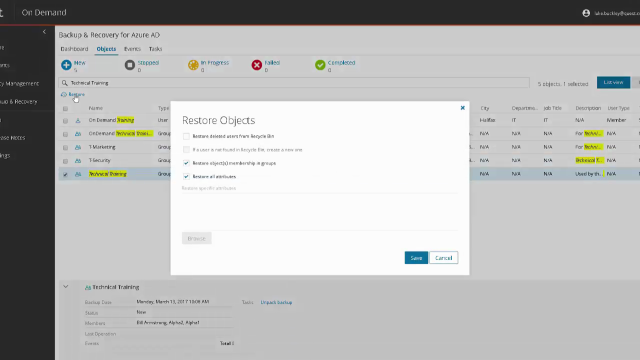Click the On Demand Training name cell
Viewport: 640px width, 360px height.
coord(111,120)
